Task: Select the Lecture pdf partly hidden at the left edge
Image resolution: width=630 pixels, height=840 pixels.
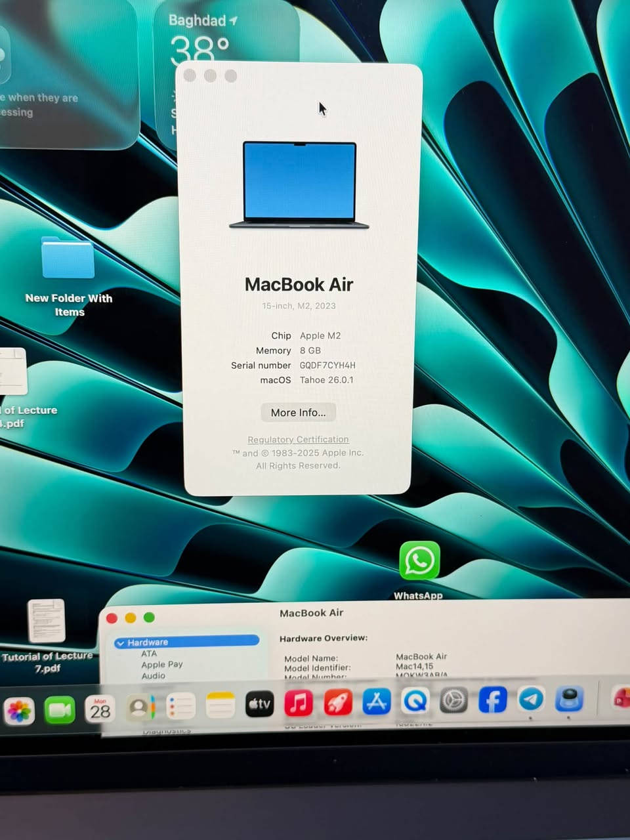Action: [13, 371]
